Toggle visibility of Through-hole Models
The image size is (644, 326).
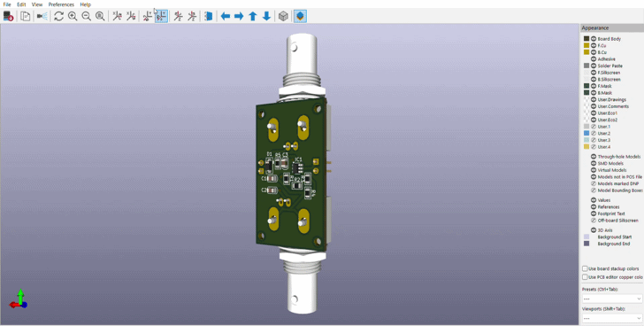pyautogui.click(x=594, y=157)
